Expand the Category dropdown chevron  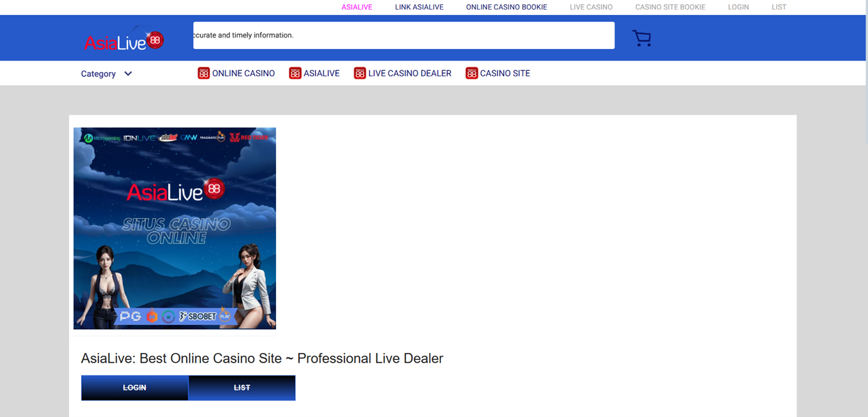pyautogui.click(x=128, y=74)
